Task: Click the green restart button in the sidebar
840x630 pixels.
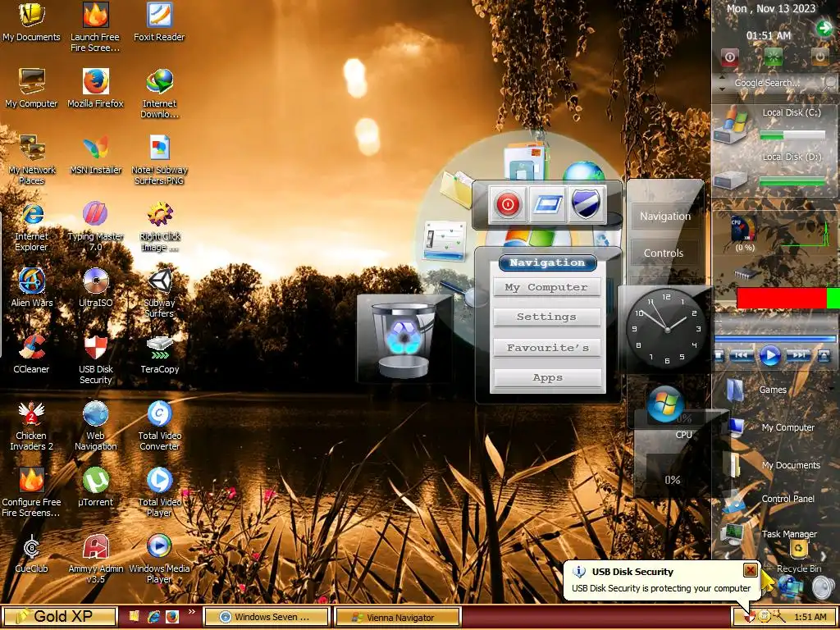Action: 773,57
